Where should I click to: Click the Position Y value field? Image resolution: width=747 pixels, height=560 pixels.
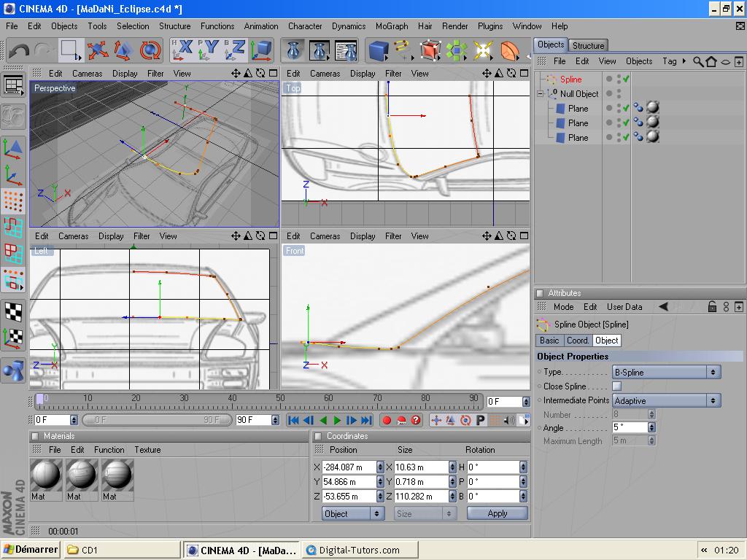349,482
